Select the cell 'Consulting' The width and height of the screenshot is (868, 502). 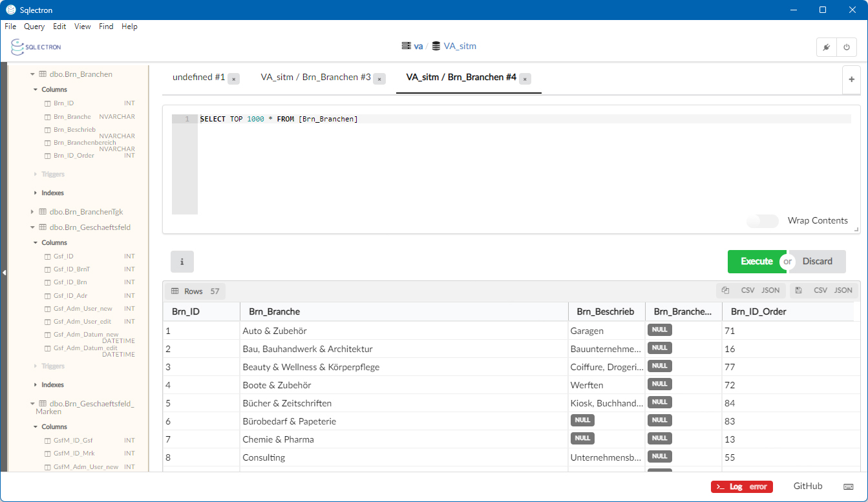(404, 457)
